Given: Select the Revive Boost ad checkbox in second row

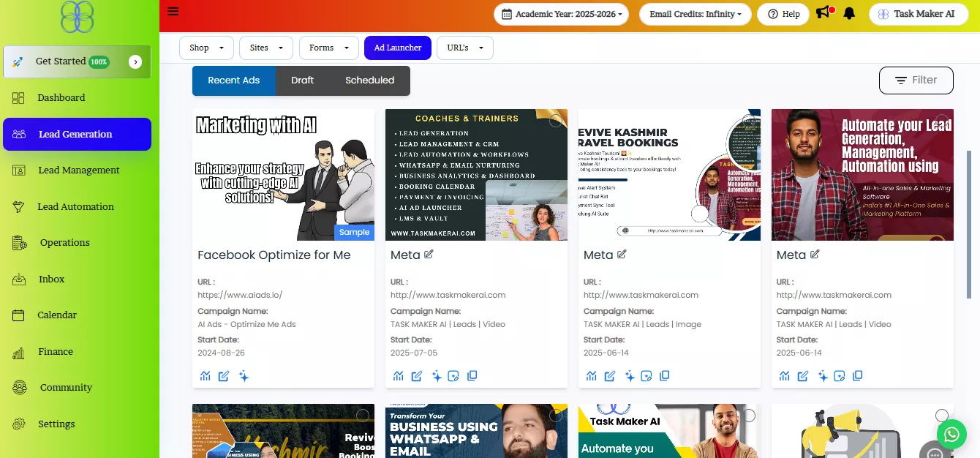Looking at the screenshot, I should 363,415.
